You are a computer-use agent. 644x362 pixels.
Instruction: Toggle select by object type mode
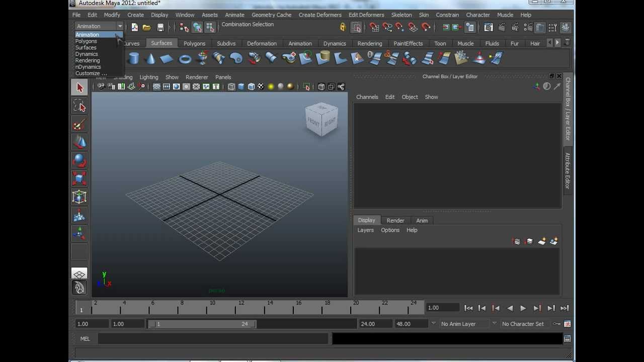197,27
